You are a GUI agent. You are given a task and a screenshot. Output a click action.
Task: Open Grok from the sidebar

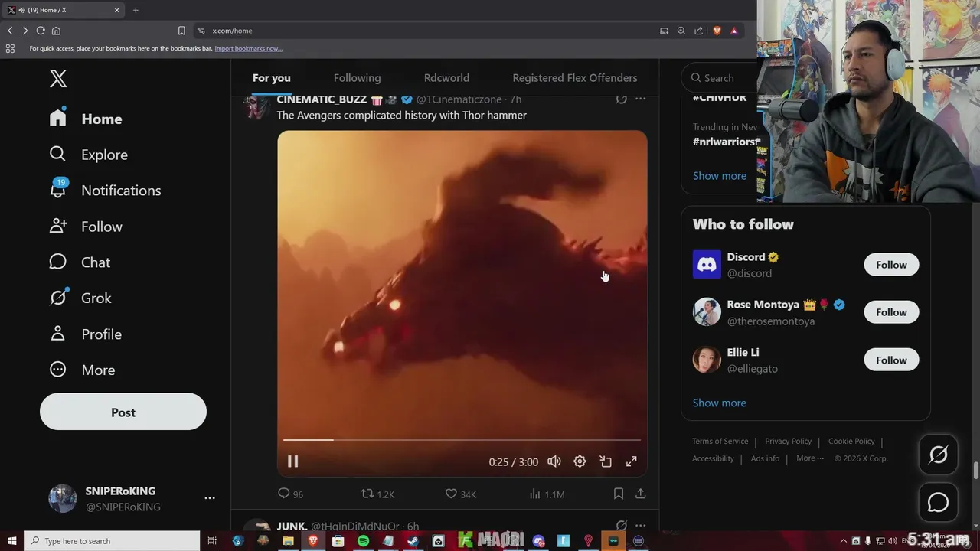(x=80, y=298)
